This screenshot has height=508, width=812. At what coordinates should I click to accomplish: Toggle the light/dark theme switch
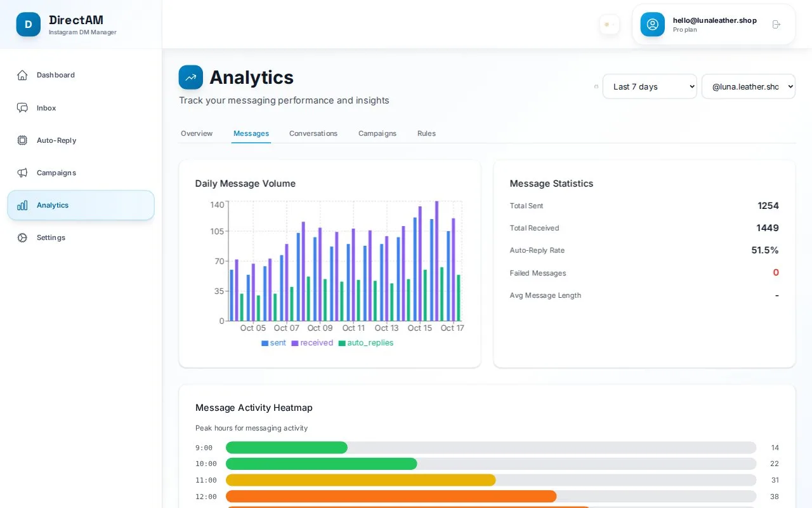click(609, 24)
